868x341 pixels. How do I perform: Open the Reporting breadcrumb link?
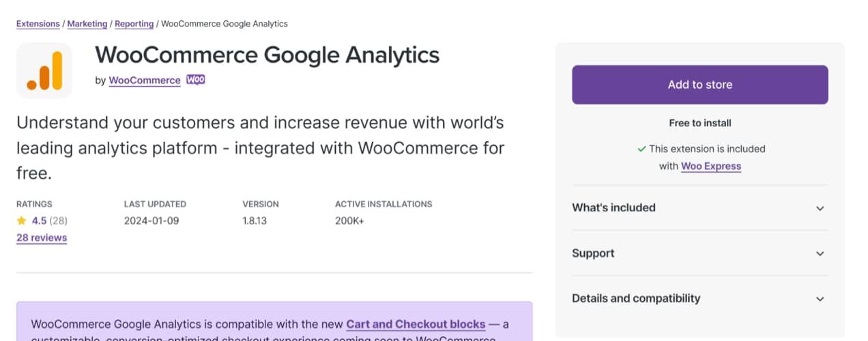point(134,24)
